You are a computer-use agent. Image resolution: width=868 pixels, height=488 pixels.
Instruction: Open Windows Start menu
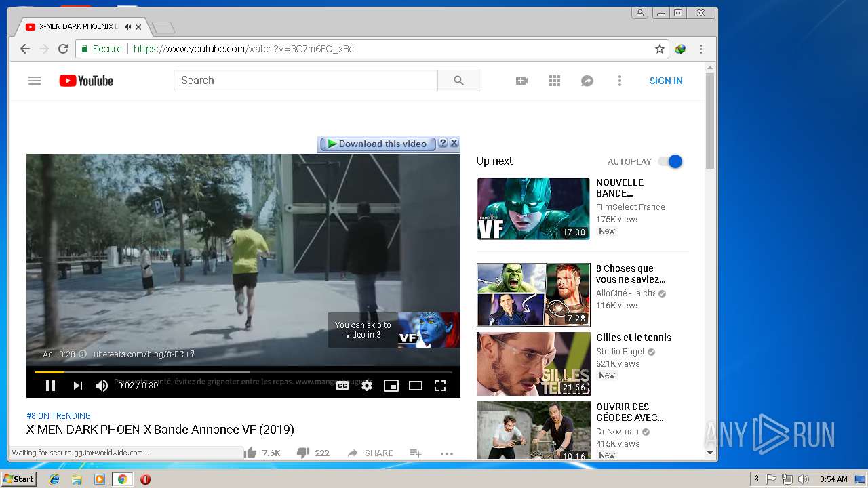click(18, 479)
